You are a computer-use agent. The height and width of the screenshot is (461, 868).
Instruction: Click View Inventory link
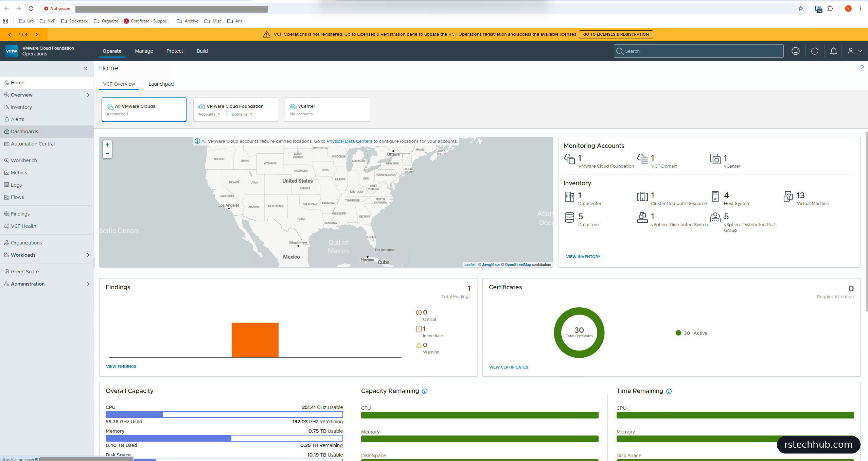coord(583,257)
